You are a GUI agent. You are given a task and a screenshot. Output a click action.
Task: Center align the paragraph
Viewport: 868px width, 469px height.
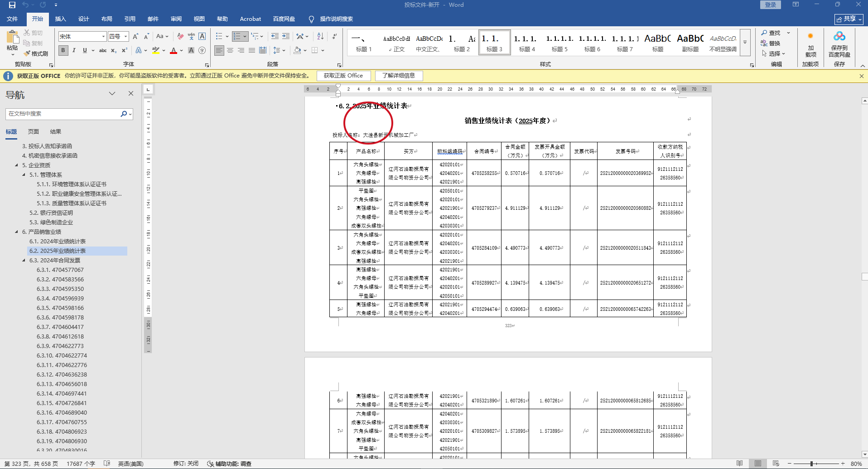(230, 50)
